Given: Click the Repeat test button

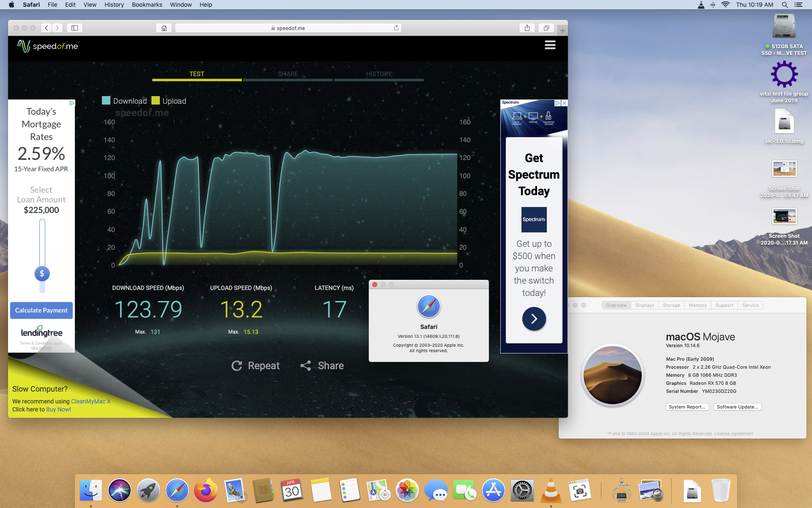Looking at the screenshot, I should click(x=255, y=366).
